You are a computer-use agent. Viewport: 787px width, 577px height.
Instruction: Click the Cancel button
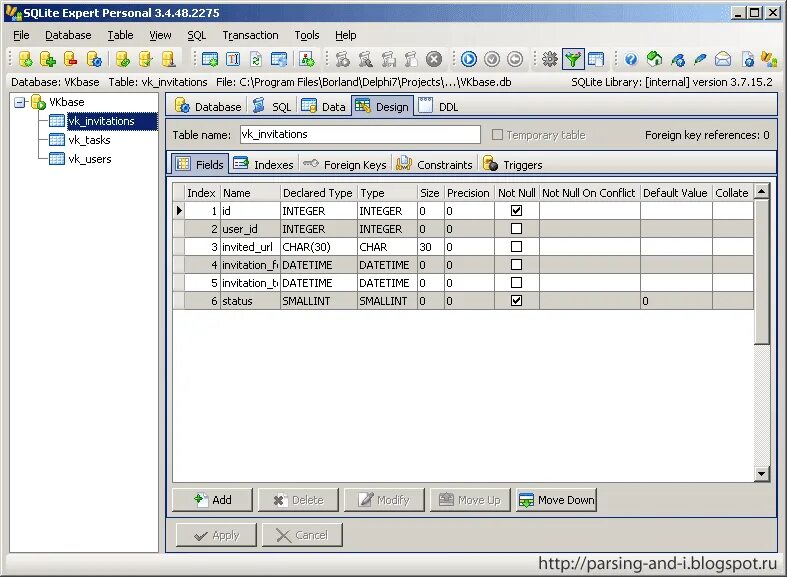pos(302,535)
